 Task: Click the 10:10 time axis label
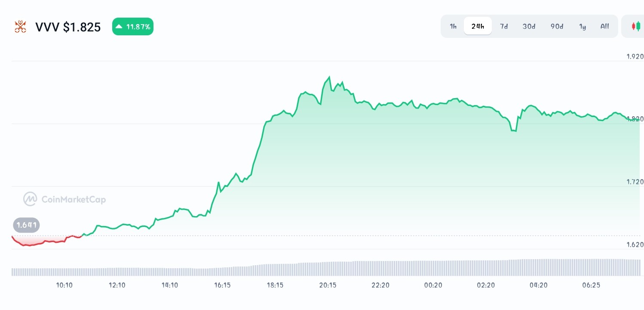(x=64, y=285)
